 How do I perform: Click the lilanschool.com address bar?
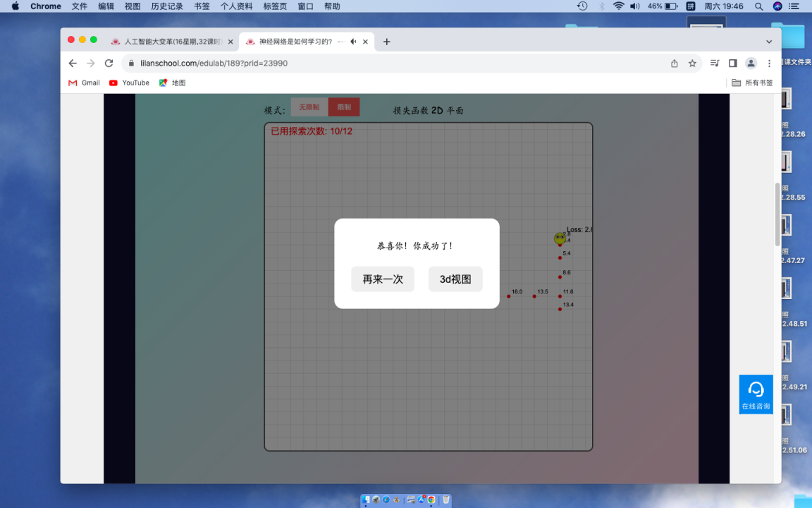coord(399,64)
